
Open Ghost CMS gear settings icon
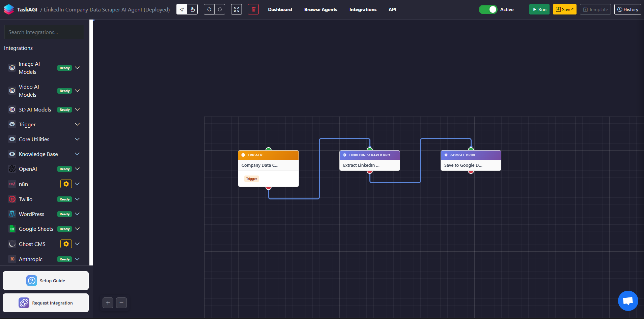point(66,244)
